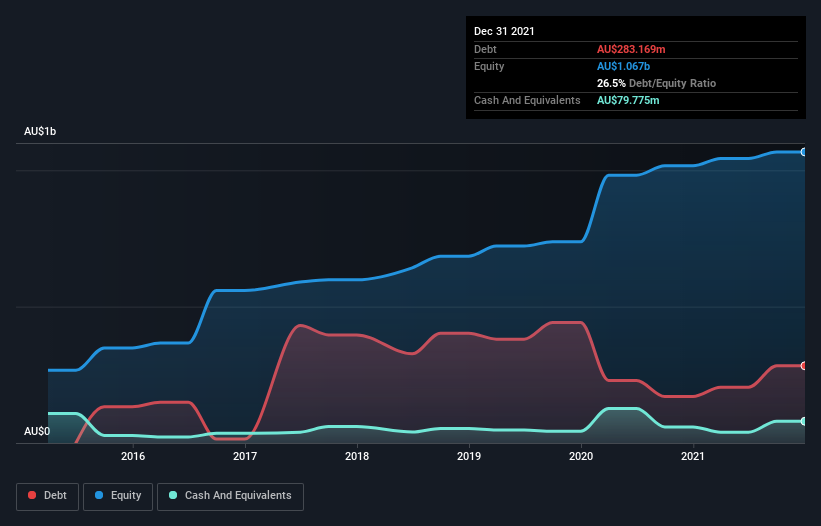Click the blue Equity endpoint marker
Viewport: 821px width, 526px height.
[x=804, y=152]
